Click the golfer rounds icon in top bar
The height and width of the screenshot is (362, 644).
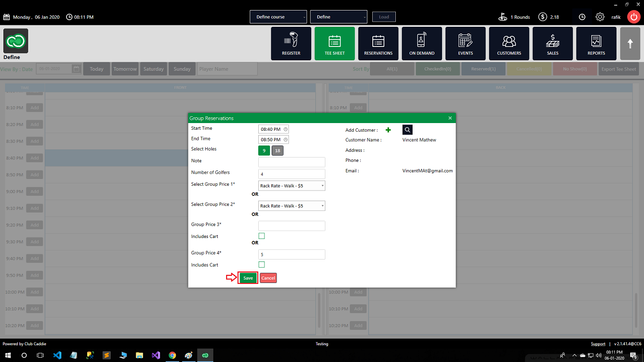(x=503, y=17)
